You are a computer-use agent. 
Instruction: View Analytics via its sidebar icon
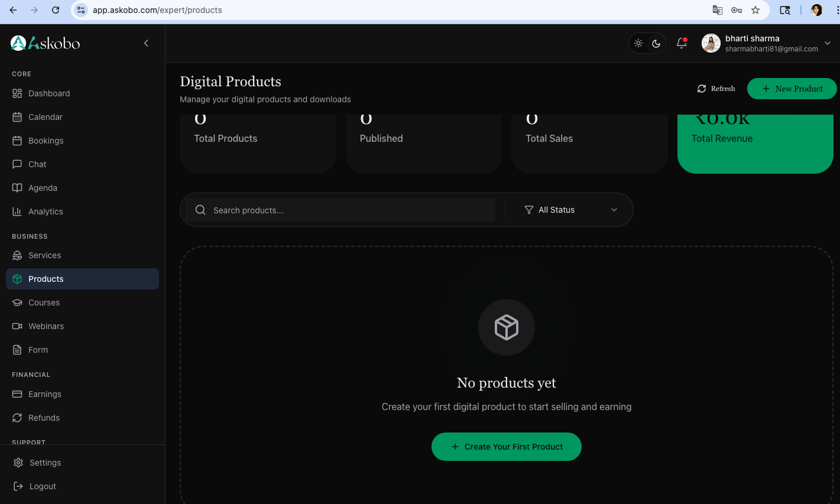(18, 212)
